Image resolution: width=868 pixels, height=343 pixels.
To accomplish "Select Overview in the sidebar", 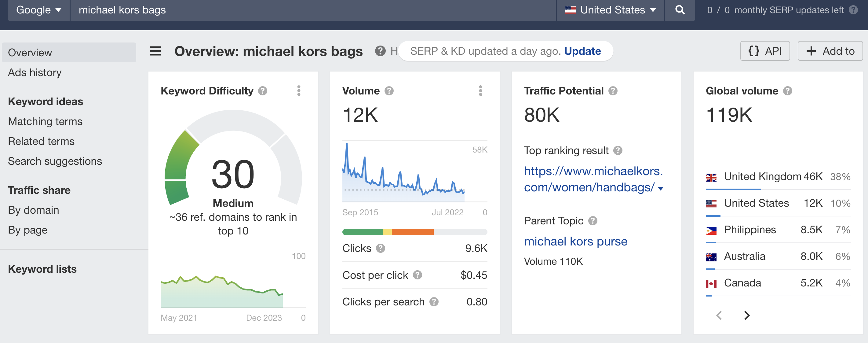I will tap(69, 53).
